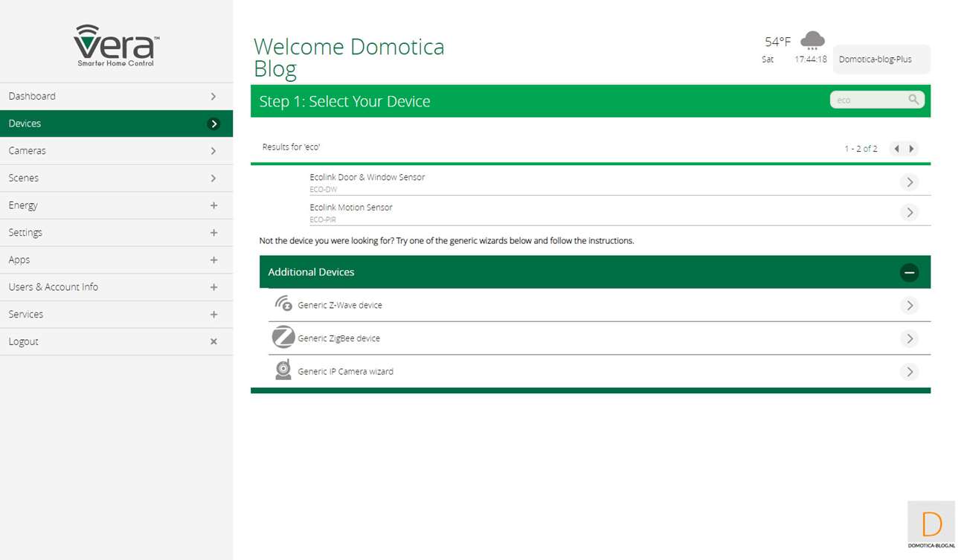967x560 pixels.
Task: Click the cloudy weather icon
Action: (x=812, y=40)
